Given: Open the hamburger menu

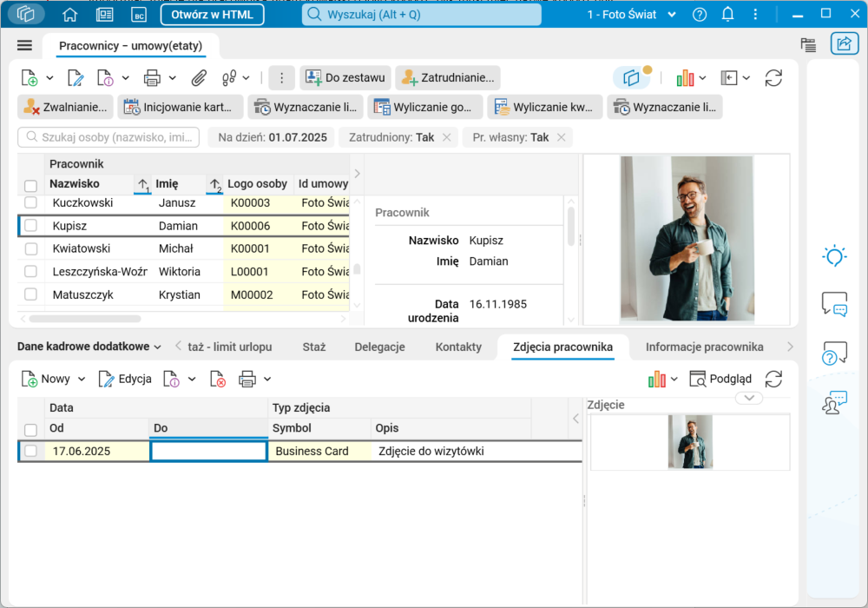Looking at the screenshot, I should coord(24,45).
